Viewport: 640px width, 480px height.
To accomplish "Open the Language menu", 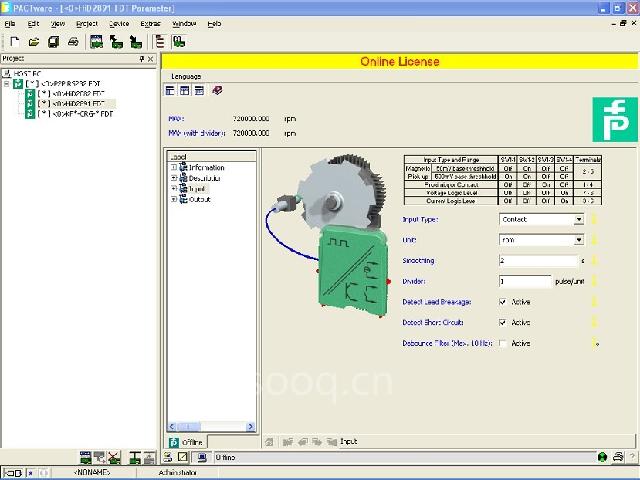I will point(186,76).
